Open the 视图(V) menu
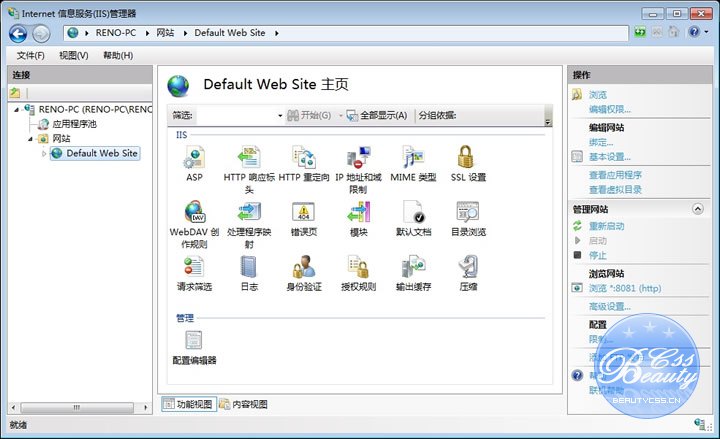Screen dimensions: 720x439 [x=74, y=55]
